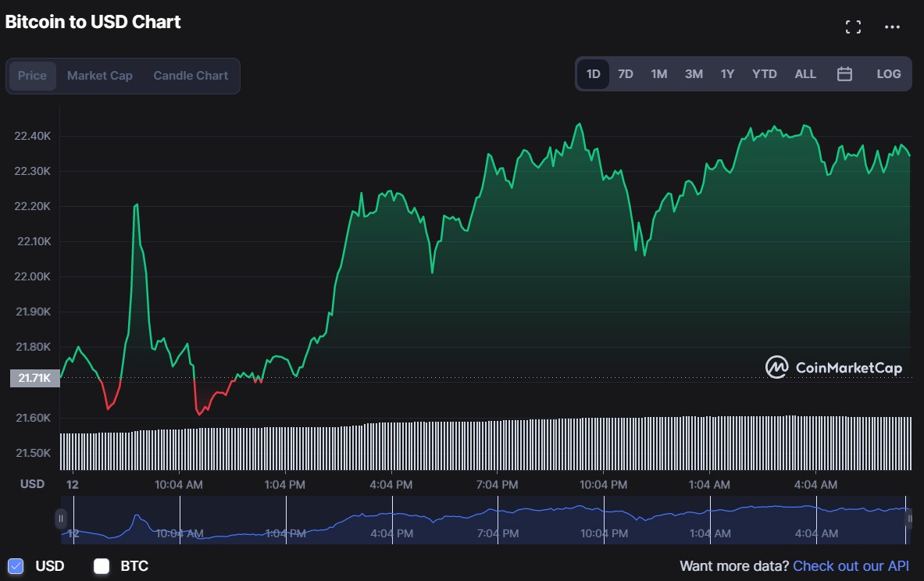Show ALL historical price data

(x=805, y=74)
